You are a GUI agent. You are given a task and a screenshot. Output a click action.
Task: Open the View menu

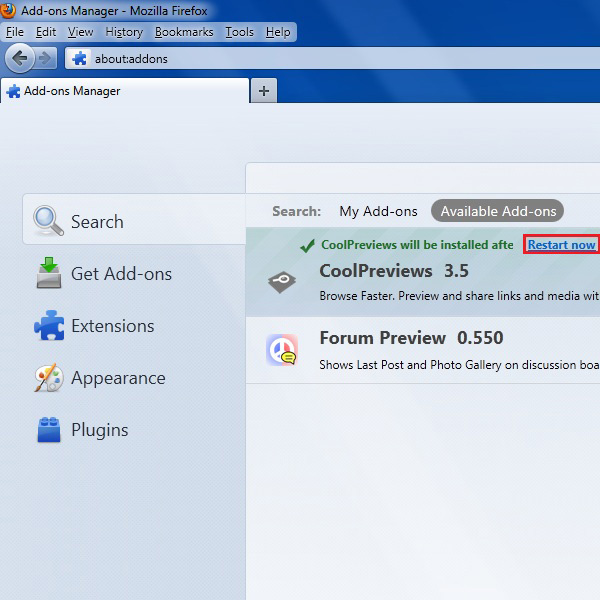point(80,32)
